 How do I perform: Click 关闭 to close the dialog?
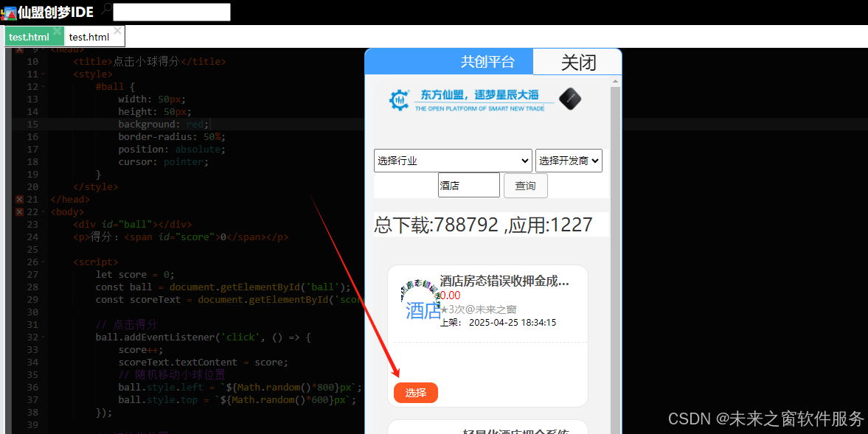(577, 62)
